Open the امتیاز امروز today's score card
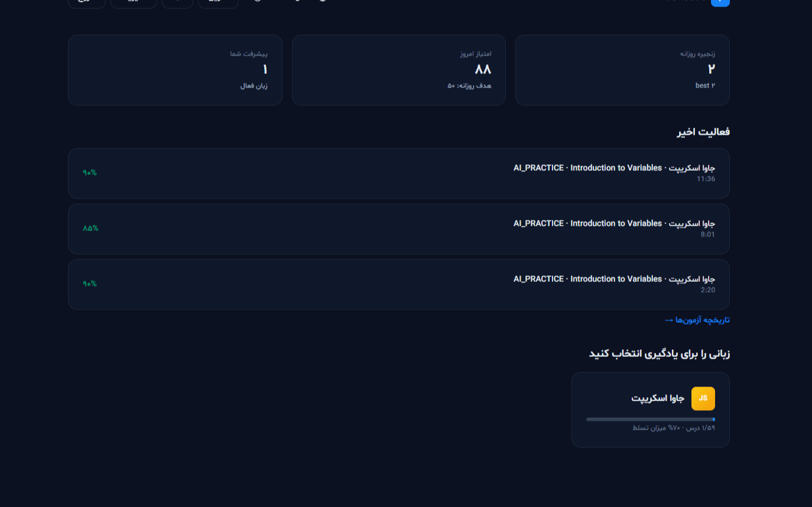The width and height of the screenshot is (812, 507). pyautogui.click(x=399, y=70)
